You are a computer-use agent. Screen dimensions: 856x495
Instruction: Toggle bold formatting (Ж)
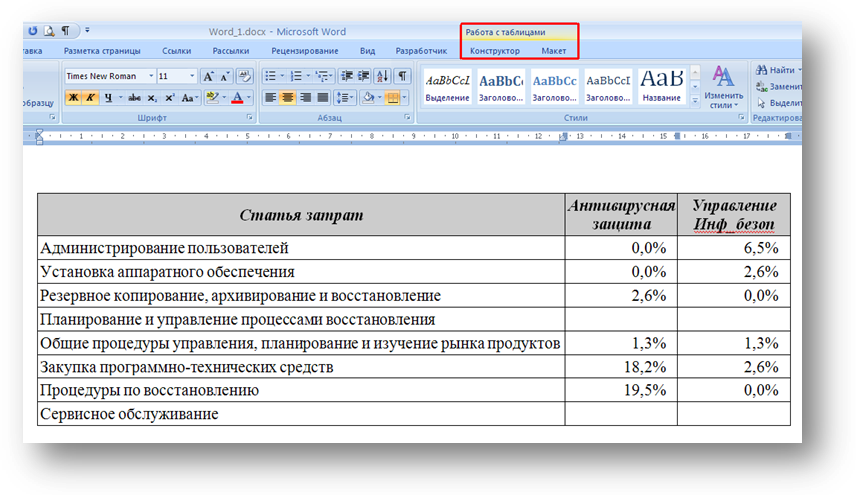tap(73, 98)
